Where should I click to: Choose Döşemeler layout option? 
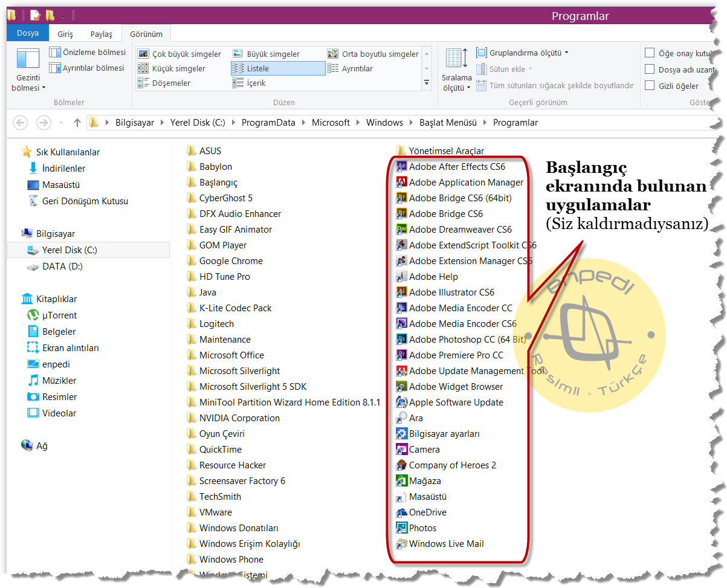point(164,83)
